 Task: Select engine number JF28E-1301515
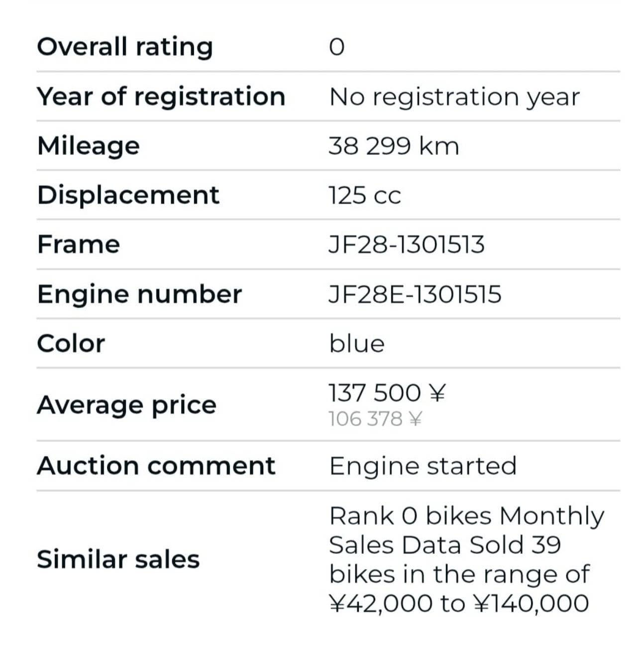(x=415, y=294)
